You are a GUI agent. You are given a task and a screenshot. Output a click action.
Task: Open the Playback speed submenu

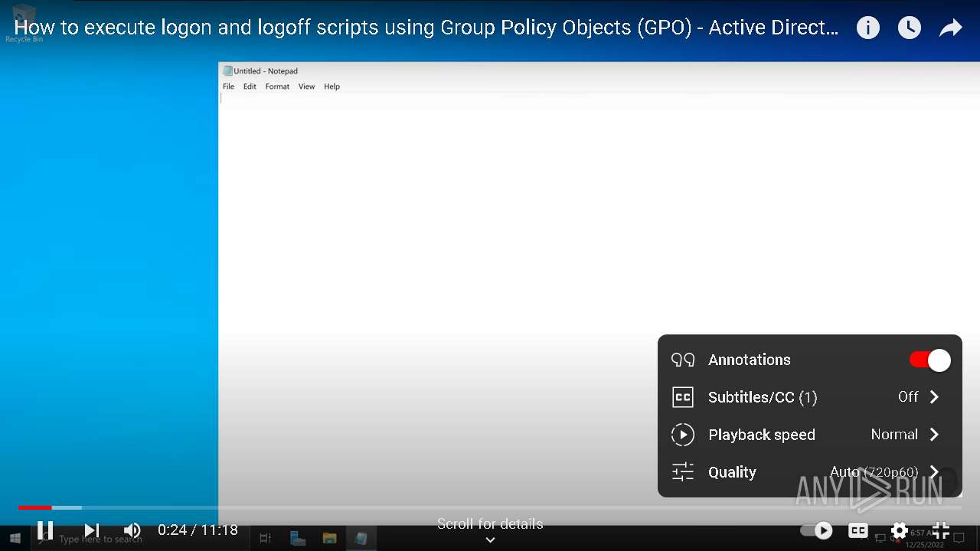point(810,435)
